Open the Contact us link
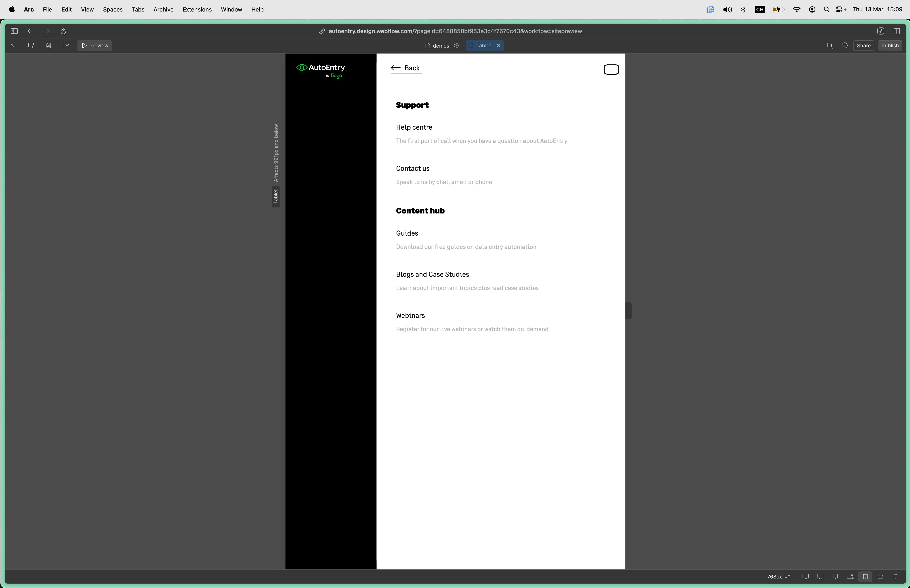The image size is (910, 588). coord(413,168)
